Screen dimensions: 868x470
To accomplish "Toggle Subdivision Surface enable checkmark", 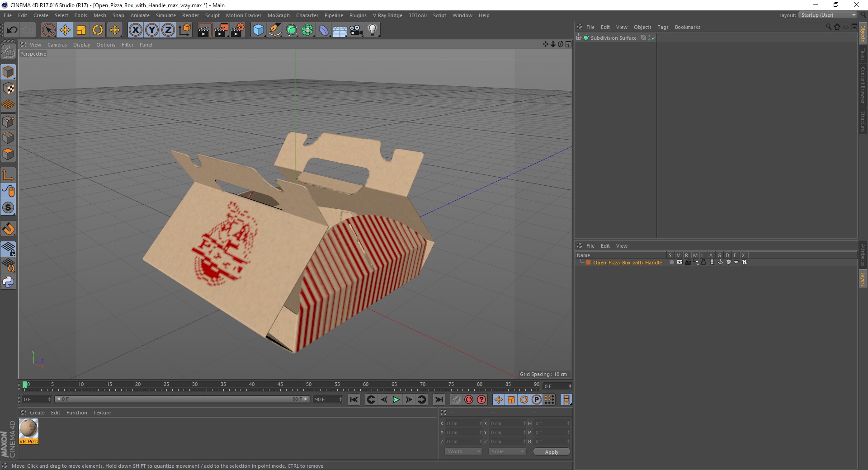I will point(653,38).
